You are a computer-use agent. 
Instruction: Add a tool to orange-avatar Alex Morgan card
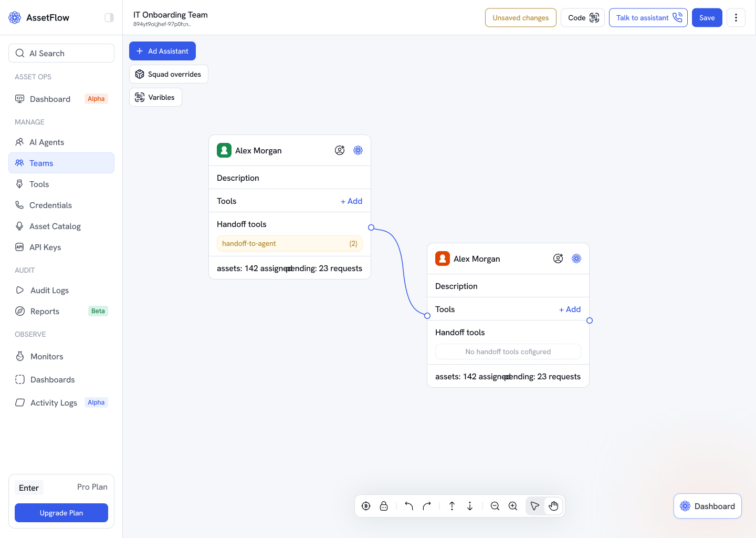[570, 309]
